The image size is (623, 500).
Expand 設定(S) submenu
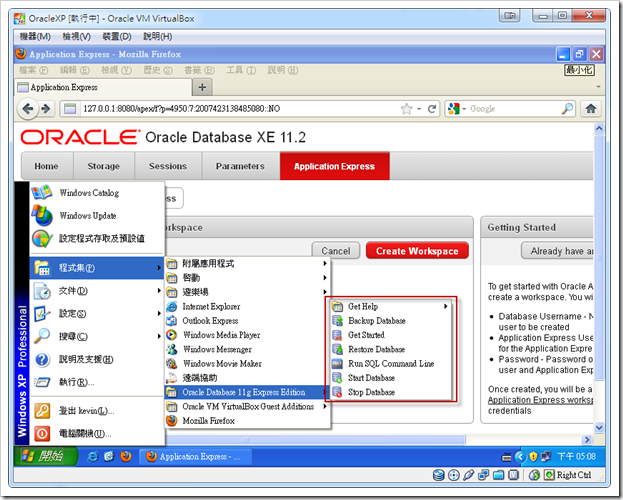(x=97, y=314)
